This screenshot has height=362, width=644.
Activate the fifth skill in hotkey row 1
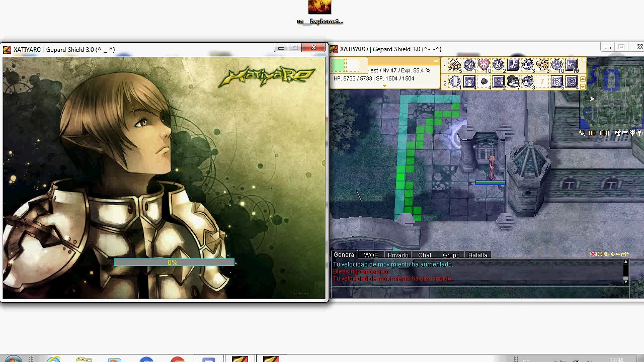point(513,65)
